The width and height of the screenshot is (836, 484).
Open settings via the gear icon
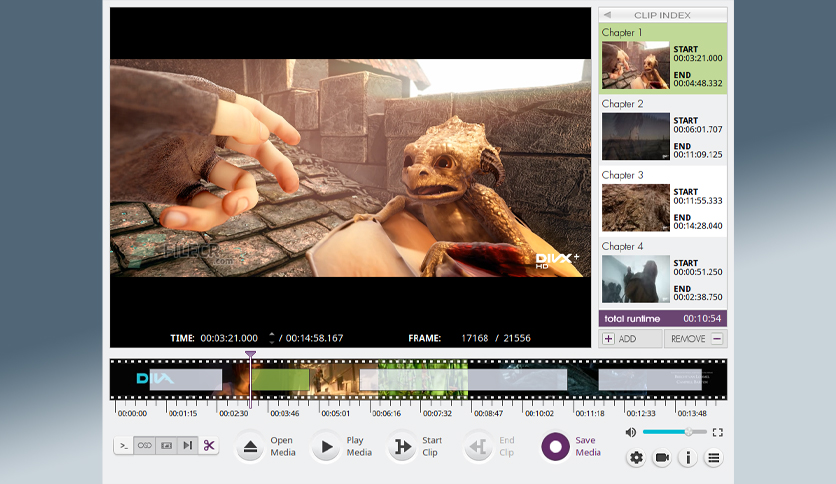[636, 458]
